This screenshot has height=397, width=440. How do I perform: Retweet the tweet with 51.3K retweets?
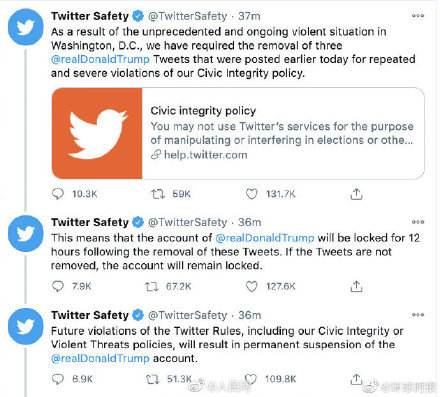tap(153, 379)
